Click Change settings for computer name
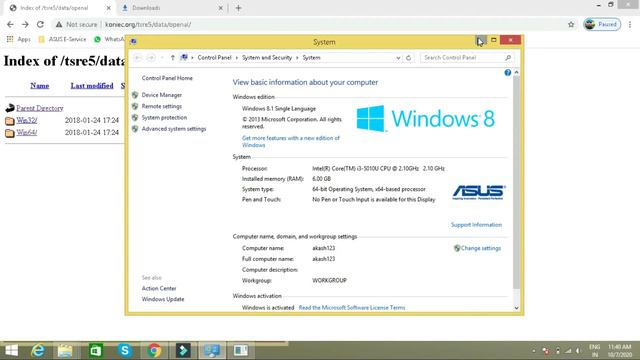Viewport: 640px width, 360px height. click(480, 248)
